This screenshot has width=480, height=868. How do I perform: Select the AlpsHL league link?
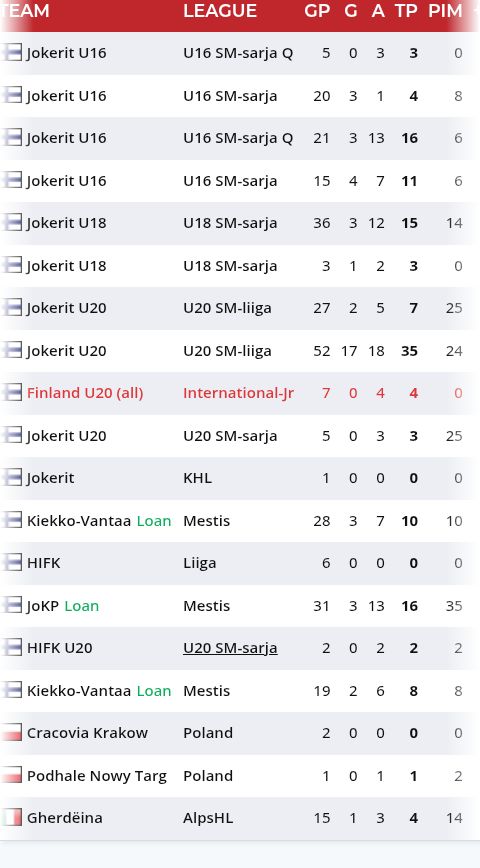pyautogui.click(x=208, y=818)
